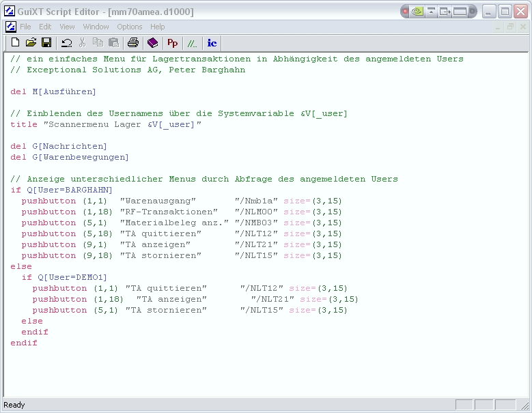Open the File menu

pyautogui.click(x=25, y=27)
